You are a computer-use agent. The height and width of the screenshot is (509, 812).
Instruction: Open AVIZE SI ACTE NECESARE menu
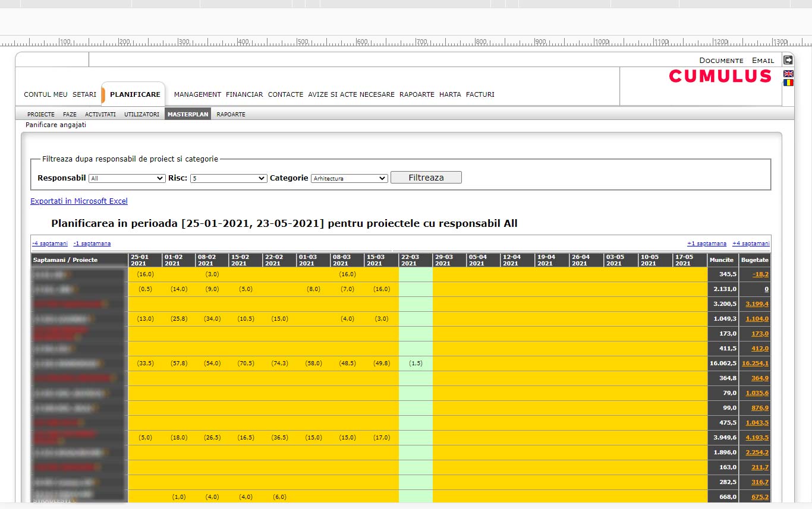[351, 94]
